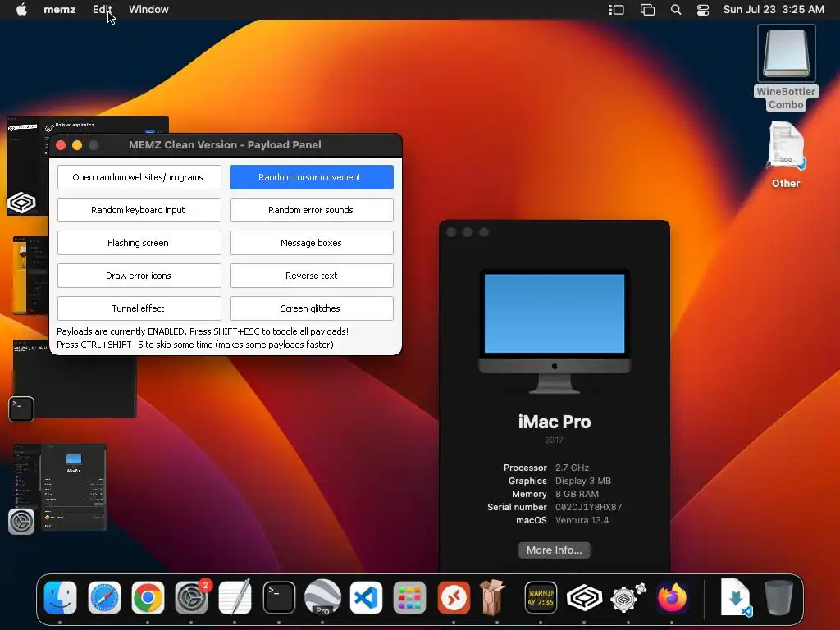840x630 pixels.
Task: Click the serial number C02CJ1Y8HX87
Action: coord(588,507)
